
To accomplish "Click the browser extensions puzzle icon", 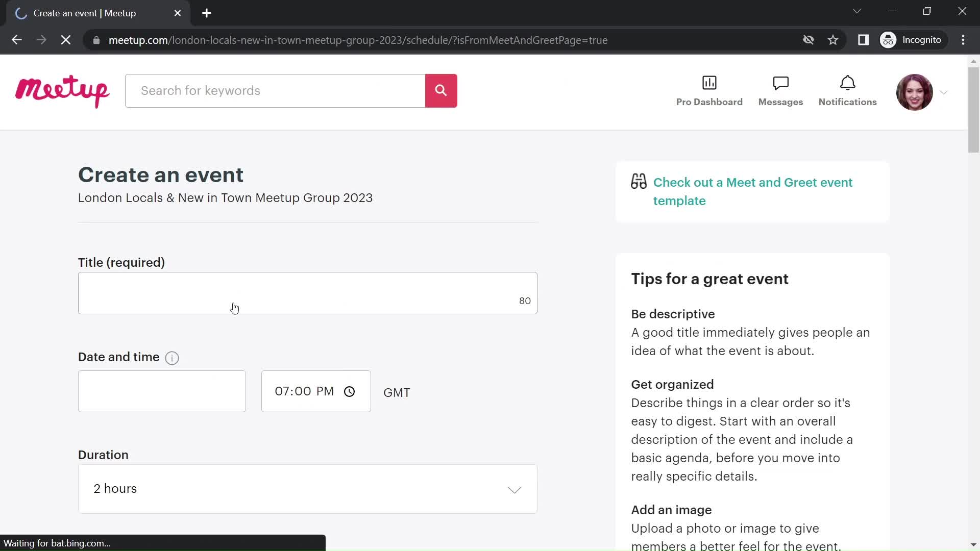I will pyautogui.click(x=864, y=40).
